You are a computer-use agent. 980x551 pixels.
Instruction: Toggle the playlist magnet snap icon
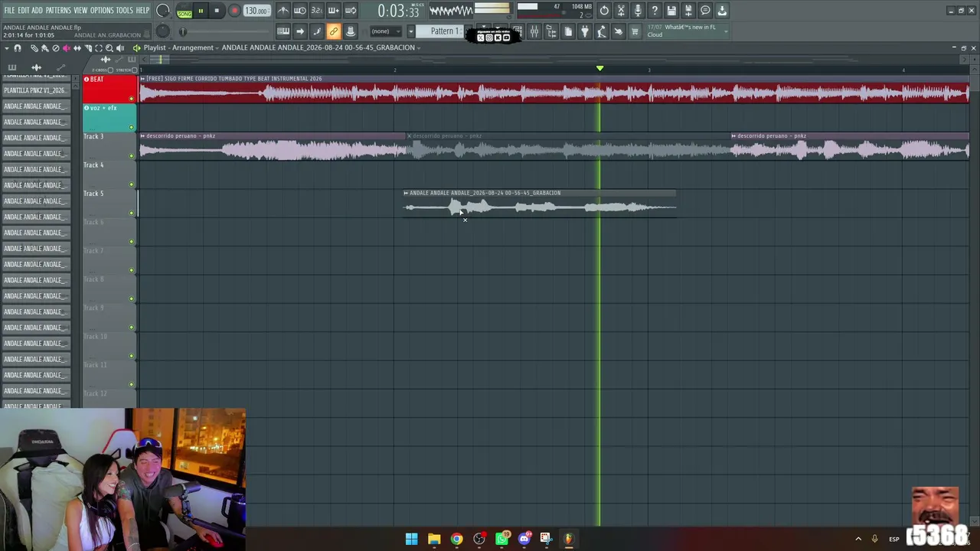click(x=18, y=48)
